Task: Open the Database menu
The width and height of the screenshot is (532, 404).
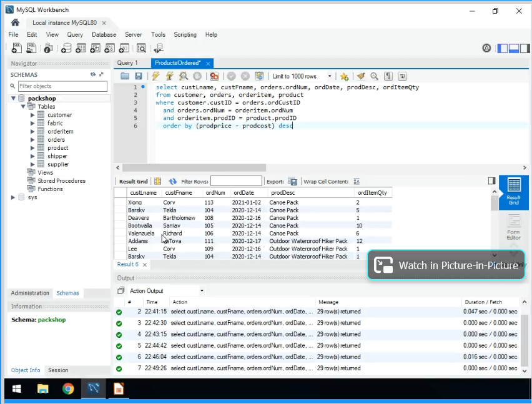Action: [104, 35]
